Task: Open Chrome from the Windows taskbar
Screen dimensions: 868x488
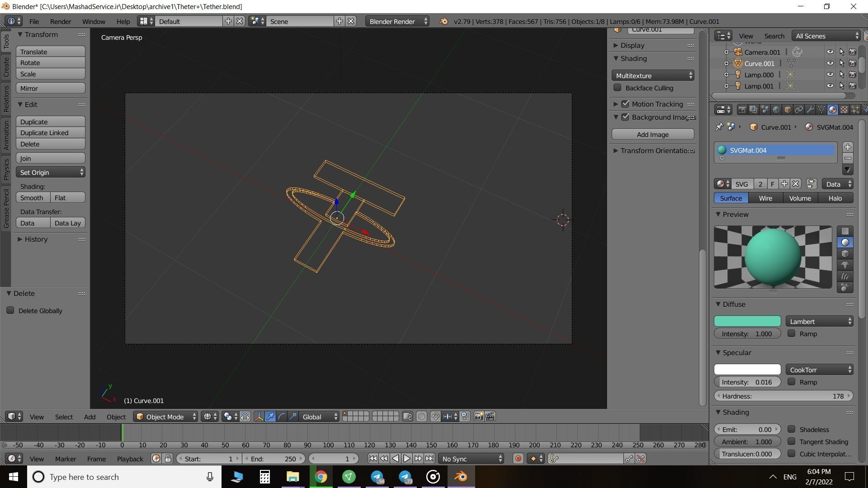Action: click(321, 477)
